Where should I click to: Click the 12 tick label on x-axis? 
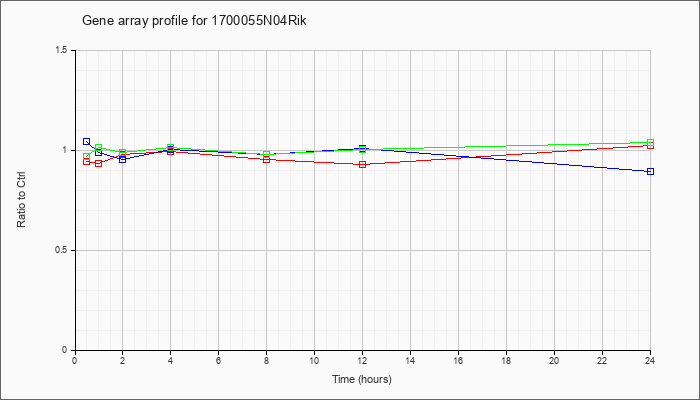[362, 360]
